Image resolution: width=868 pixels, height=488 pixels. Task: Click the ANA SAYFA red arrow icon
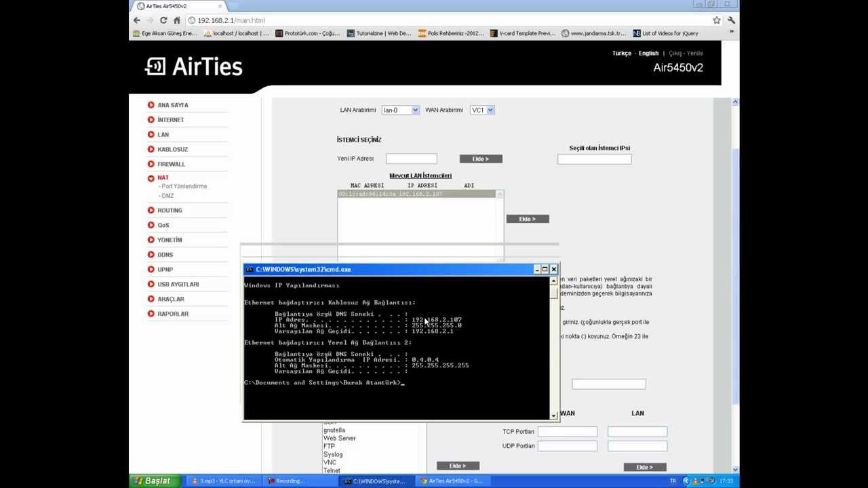(x=151, y=105)
